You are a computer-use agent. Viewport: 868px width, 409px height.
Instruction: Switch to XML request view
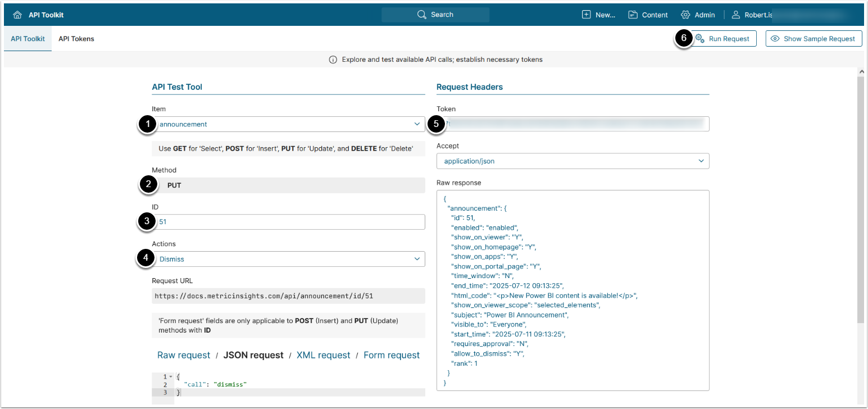(323, 355)
